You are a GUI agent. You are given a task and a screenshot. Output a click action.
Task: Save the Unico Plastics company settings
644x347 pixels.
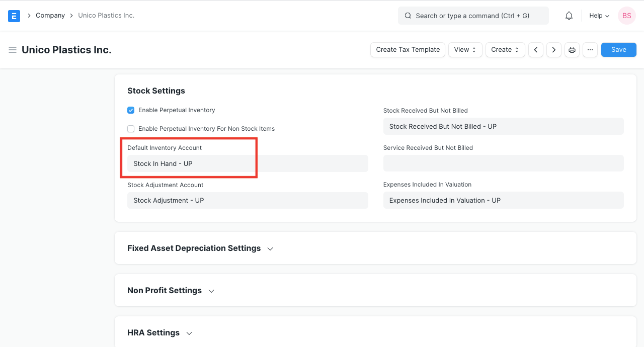(x=618, y=49)
